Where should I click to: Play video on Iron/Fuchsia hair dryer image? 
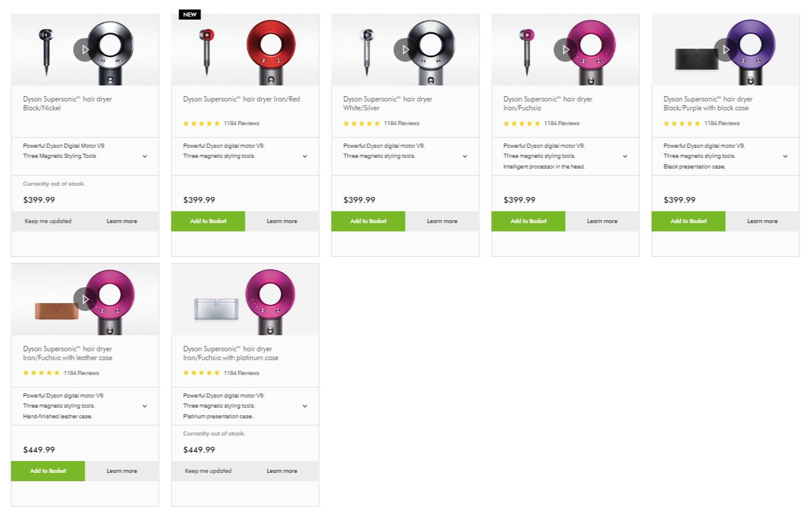tap(565, 50)
